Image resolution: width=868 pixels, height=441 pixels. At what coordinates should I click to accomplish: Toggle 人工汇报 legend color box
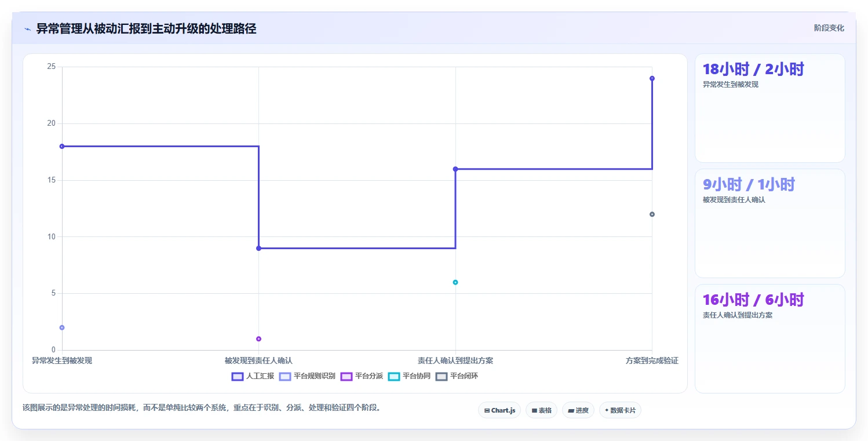(238, 376)
